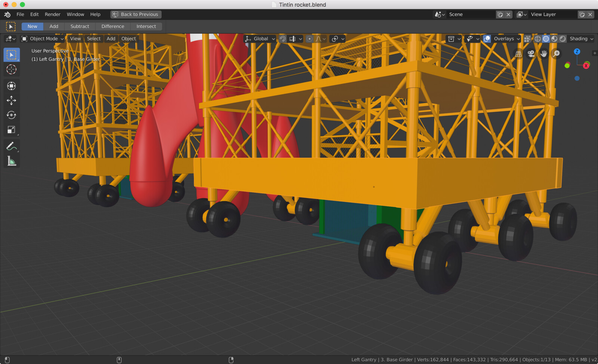Click the pan view hand icon
Screen dimensions: 598x364
544,54
